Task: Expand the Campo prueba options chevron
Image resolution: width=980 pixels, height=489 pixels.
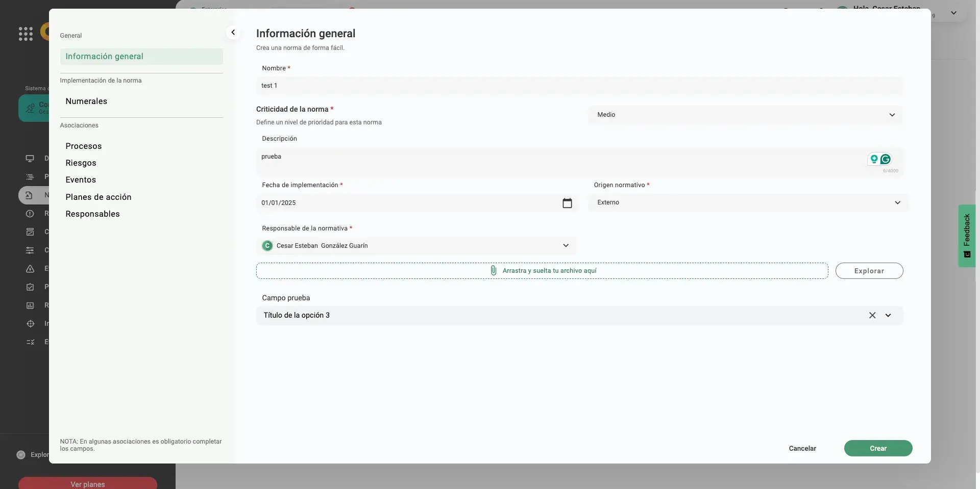Action: (888, 316)
